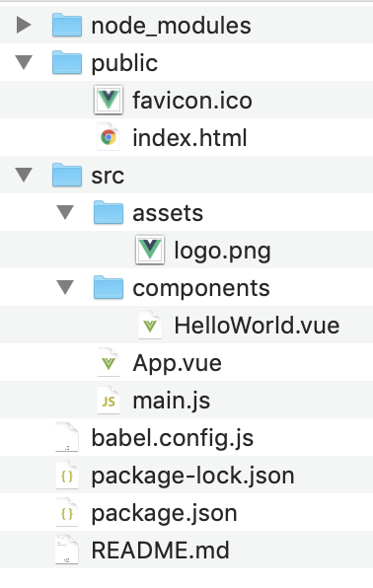Select the package-lock.json file name

tap(192, 476)
